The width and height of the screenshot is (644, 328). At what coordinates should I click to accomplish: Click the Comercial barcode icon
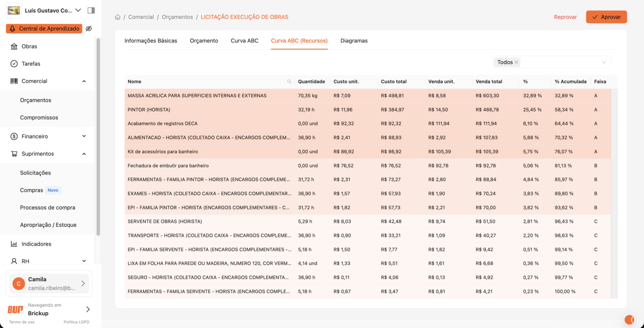coord(14,81)
